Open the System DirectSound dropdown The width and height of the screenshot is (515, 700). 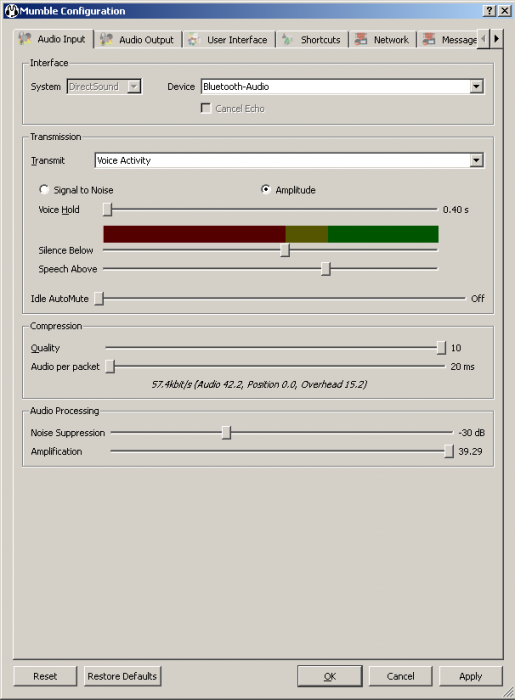pos(104,87)
